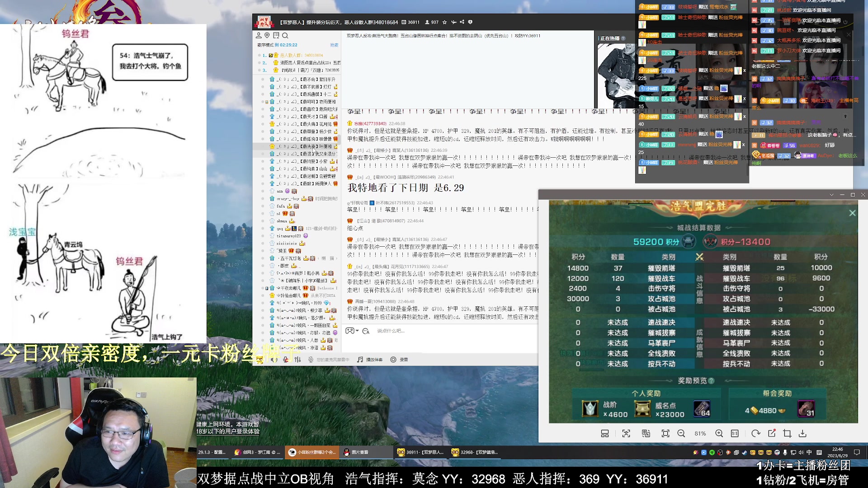Click the clock showing 22:46 2023/6/29

[838, 452]
